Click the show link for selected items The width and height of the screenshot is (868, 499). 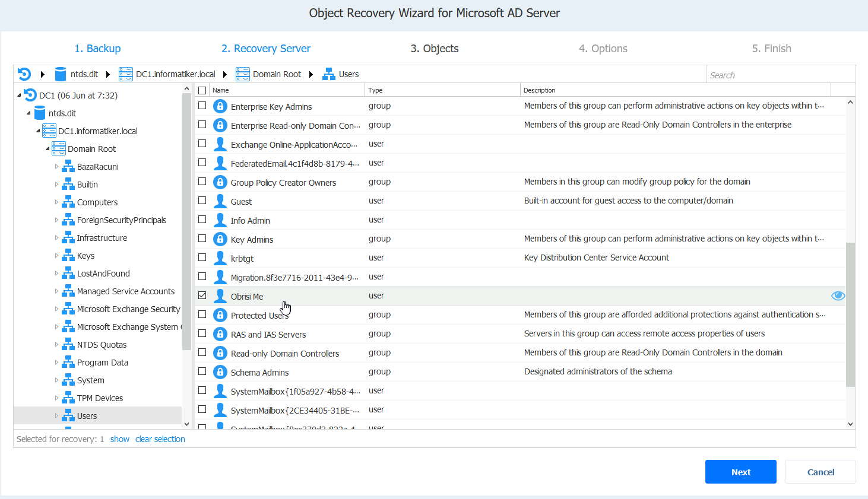point(120,439)
